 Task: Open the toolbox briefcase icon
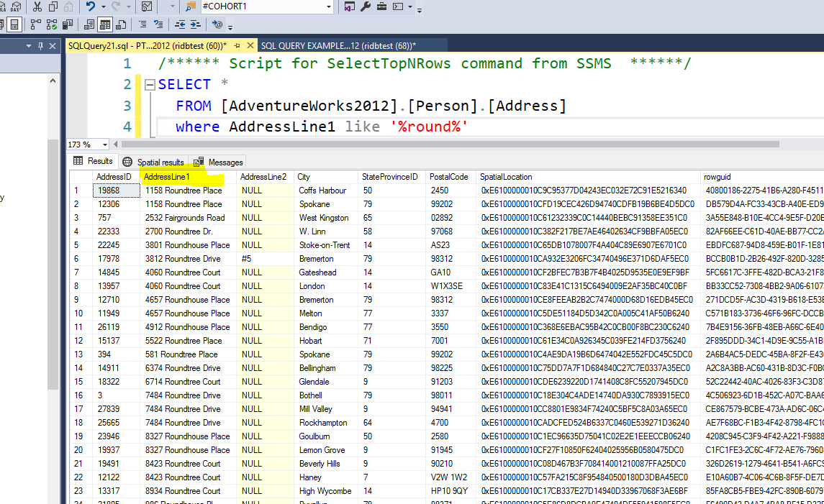(x=382, y=6)
